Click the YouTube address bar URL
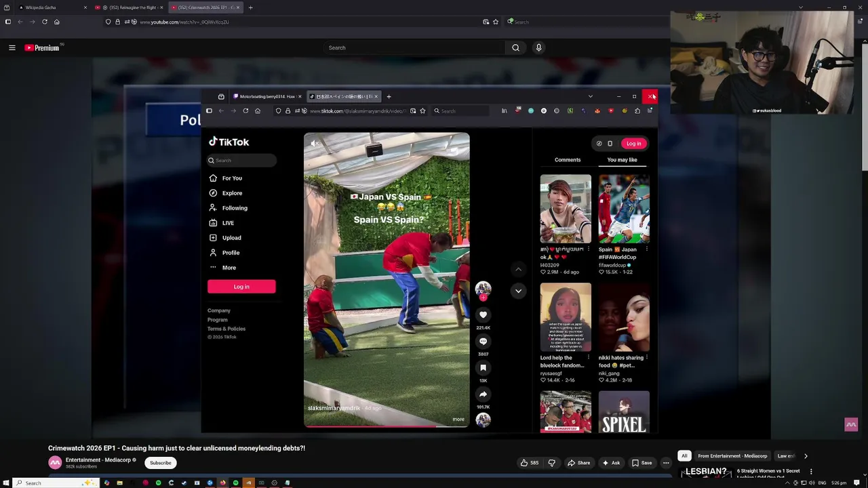Viewport: 868px width, 488px height. (x=184, y=22)
